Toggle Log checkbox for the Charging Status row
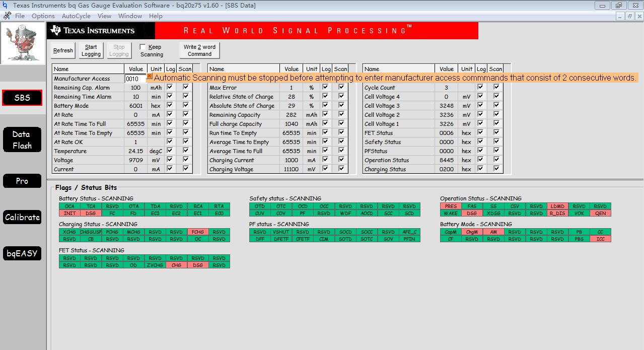This screenshot has width=644, height=350. (x=481, y=169)
